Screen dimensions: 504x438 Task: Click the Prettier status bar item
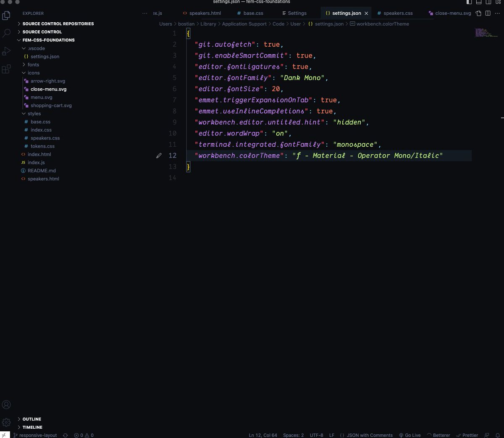(467, 435)
